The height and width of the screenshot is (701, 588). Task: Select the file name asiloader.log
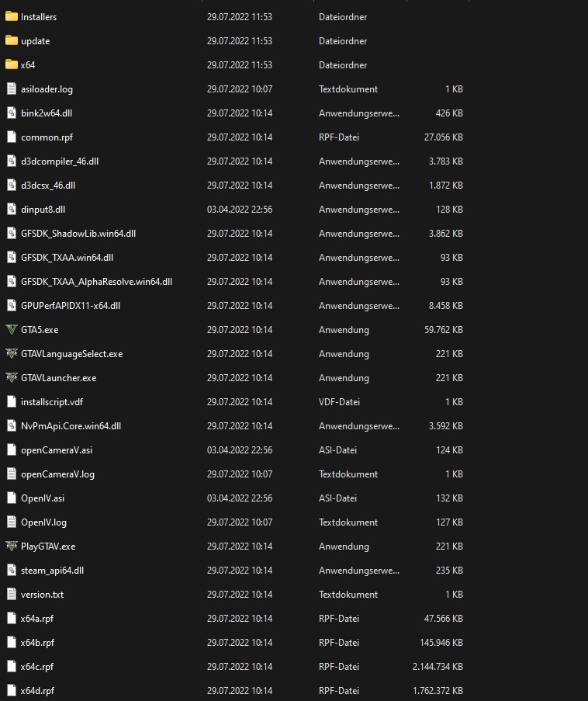[47, 89]
